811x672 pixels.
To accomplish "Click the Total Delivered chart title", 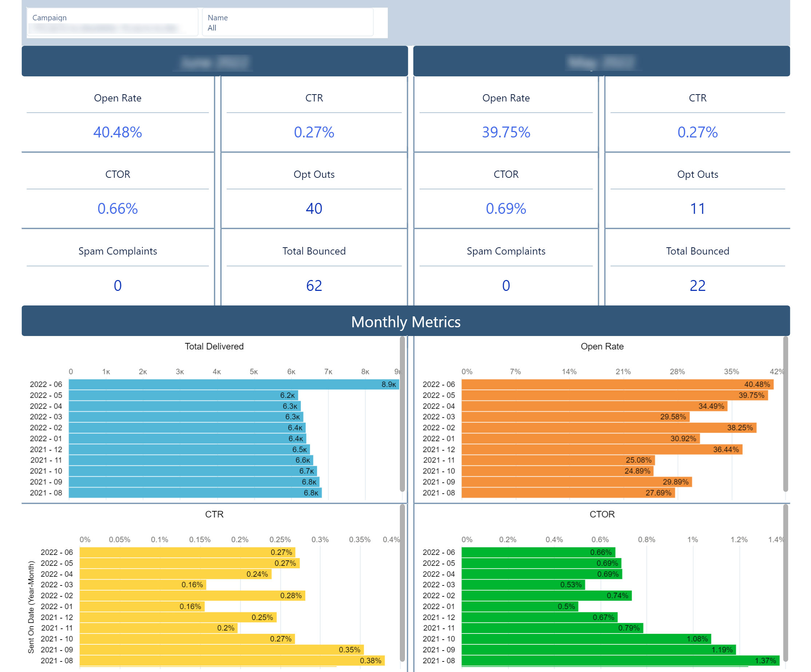I will click(x=214, y=346).
